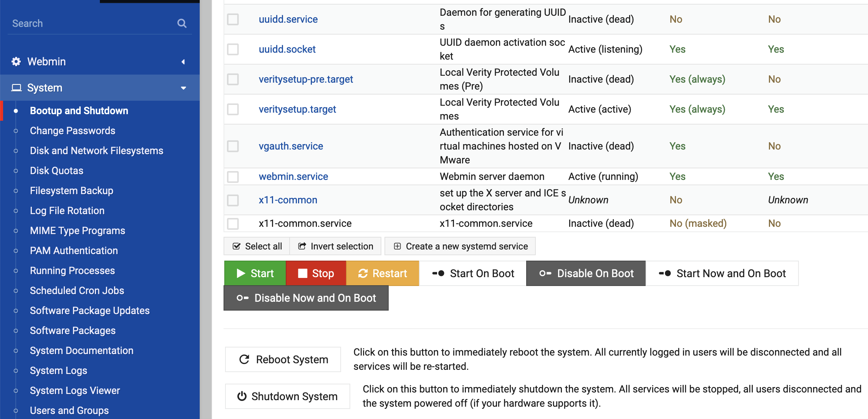
Task: Click 'No (masked)' in x11-common.service row
Action: (698, 223)
